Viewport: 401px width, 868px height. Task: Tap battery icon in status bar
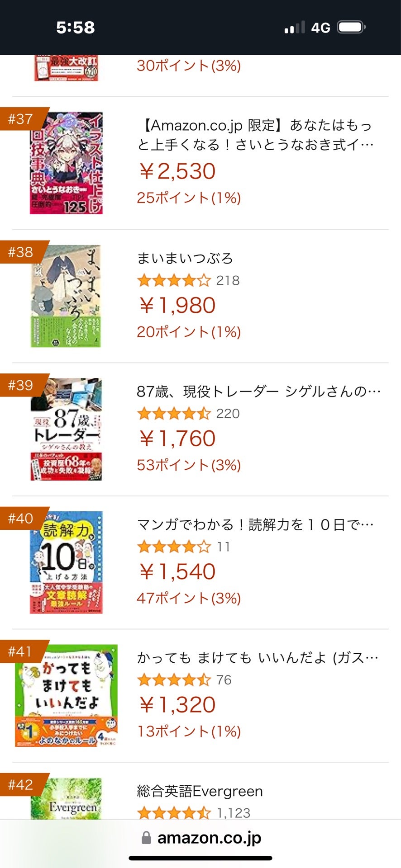coord(352,28)
